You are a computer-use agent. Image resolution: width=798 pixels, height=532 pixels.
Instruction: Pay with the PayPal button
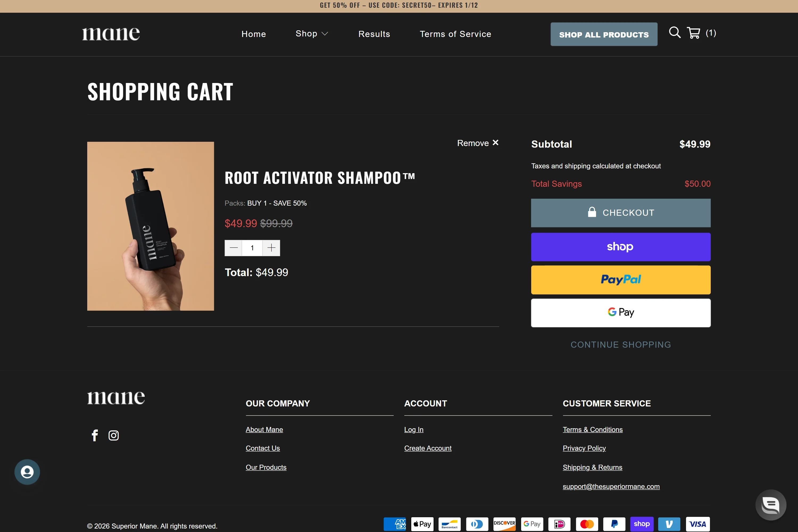pos(620,280)
